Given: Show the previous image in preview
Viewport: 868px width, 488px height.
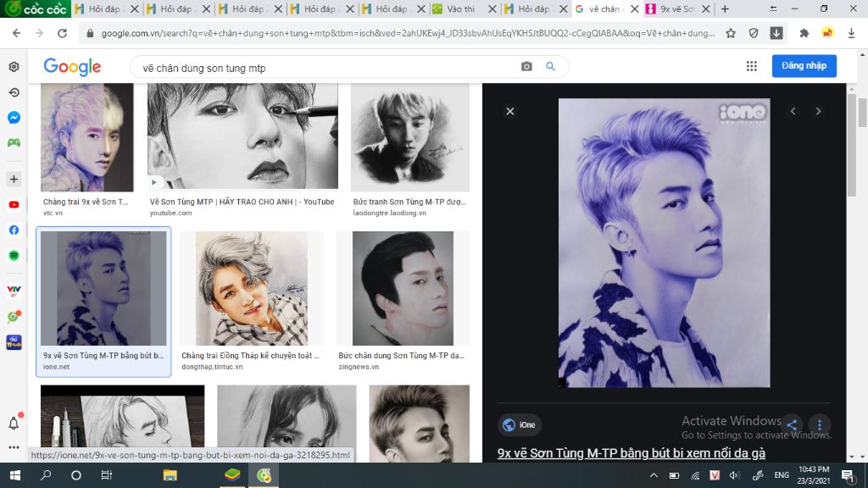Looking at the screenshot, I should coord(793,111).
